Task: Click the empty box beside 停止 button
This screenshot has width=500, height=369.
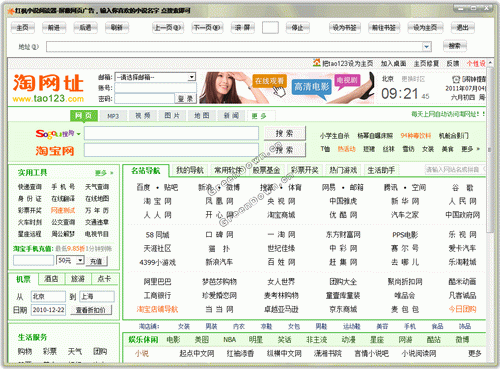Action: [270, 28]
